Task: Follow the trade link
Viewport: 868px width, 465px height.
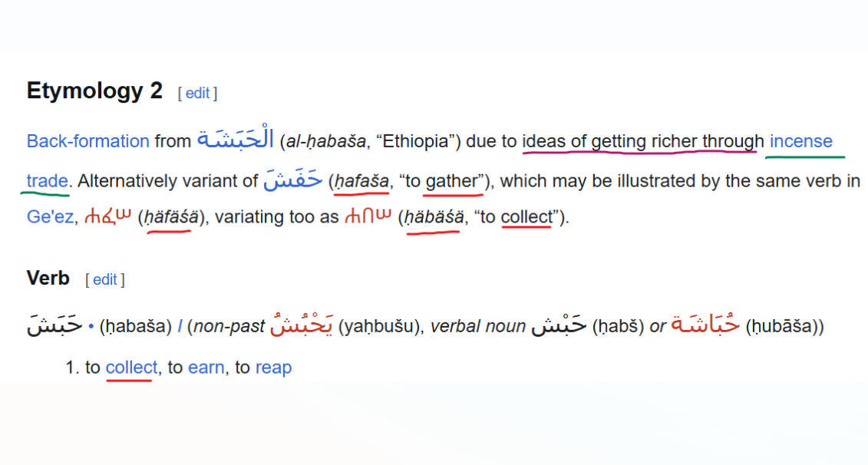Action: [x=47, y=181]
